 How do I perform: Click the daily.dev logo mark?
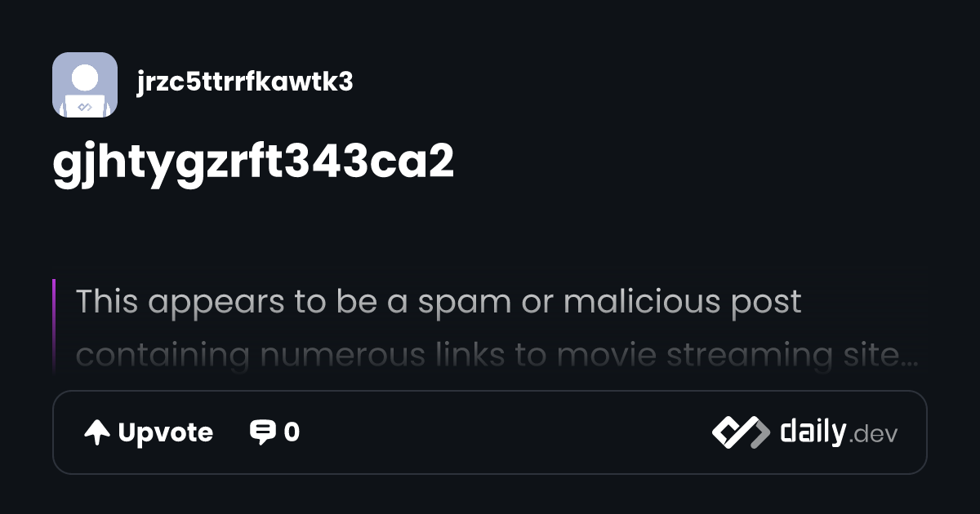pos(741,432)
